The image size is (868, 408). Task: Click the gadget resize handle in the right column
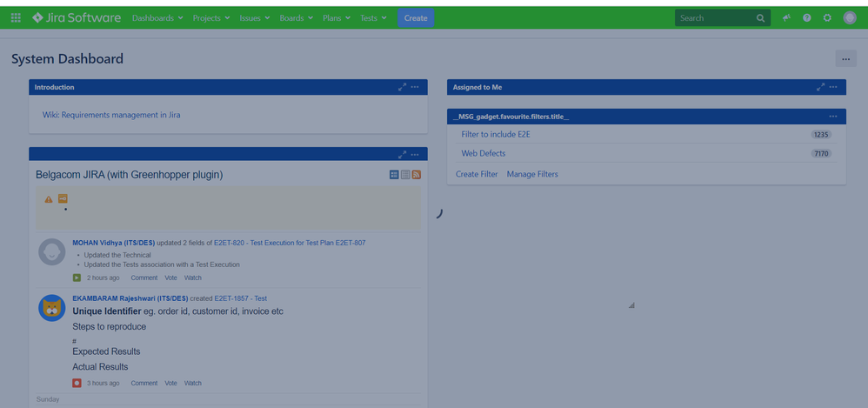(631, 305)
